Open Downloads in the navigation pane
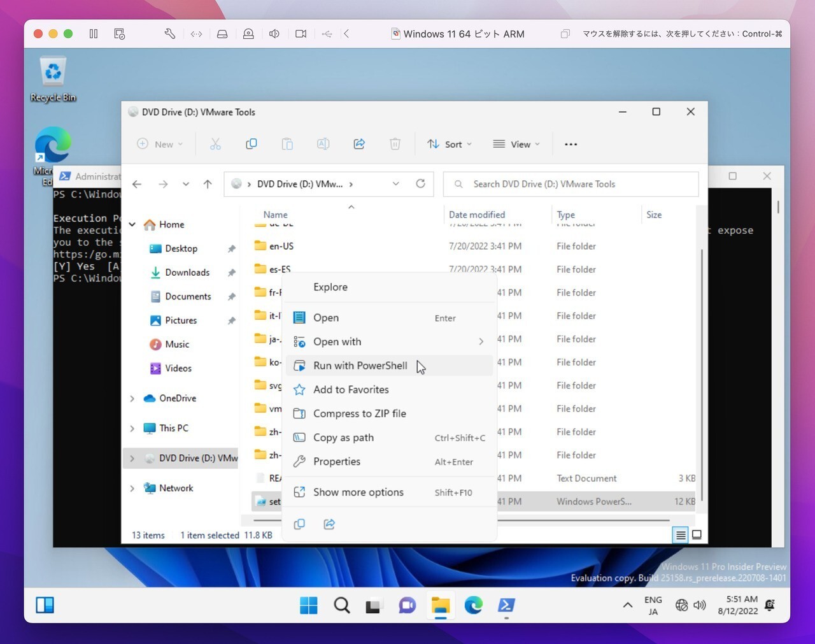The image size is (815, 644). click(187, 273)
